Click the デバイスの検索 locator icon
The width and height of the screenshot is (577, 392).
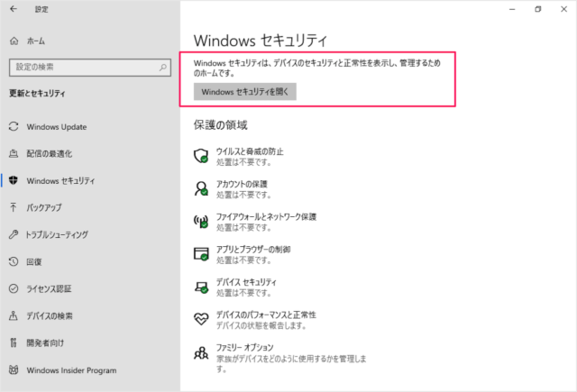coord(14,315)
